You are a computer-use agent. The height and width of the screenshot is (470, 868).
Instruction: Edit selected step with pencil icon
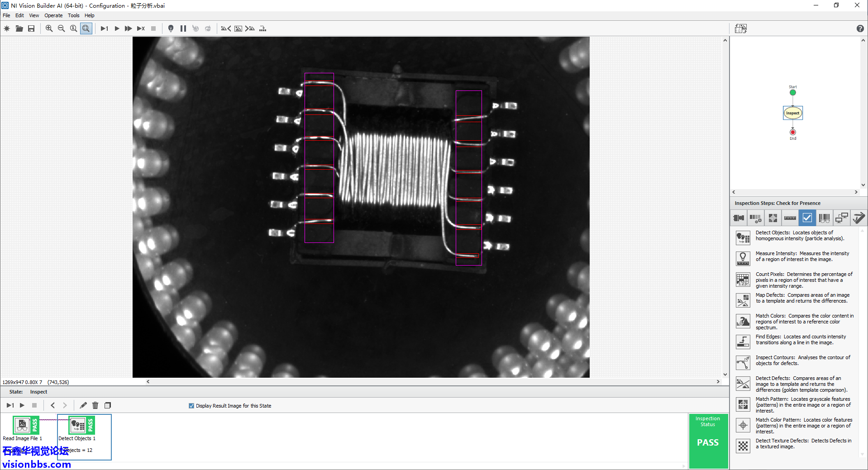click(83, 405)
